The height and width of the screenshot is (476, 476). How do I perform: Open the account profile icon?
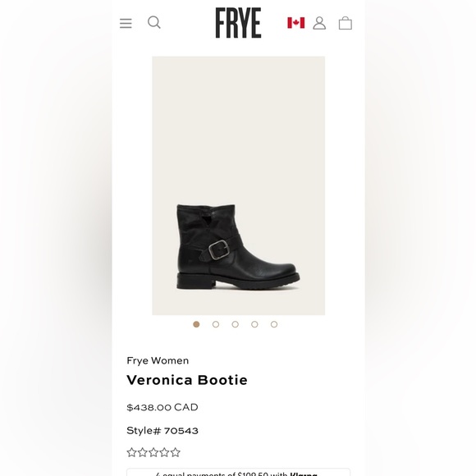[x=319, y=23]
